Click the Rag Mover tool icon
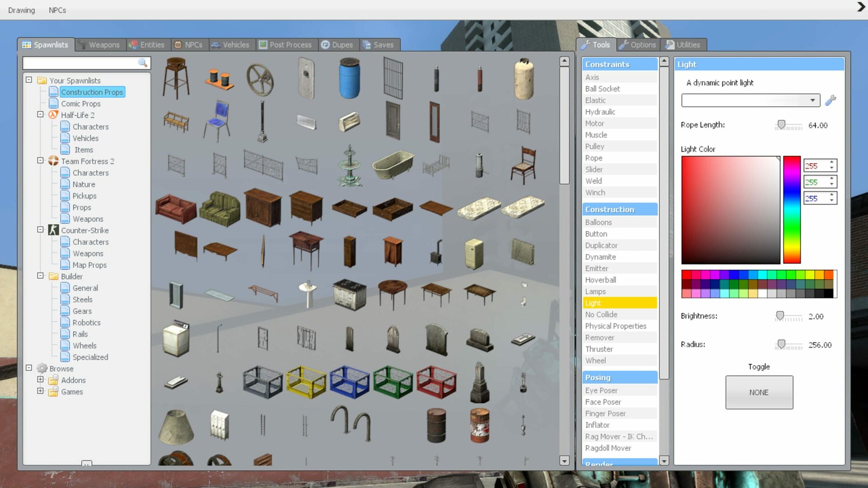This screenshot has width=868, height=488. (x=619, y=436)
